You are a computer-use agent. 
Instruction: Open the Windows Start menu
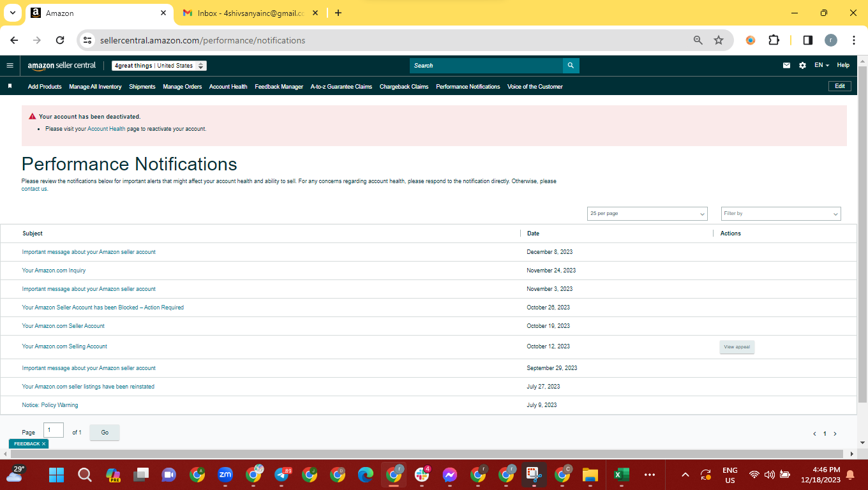point(57,475)
